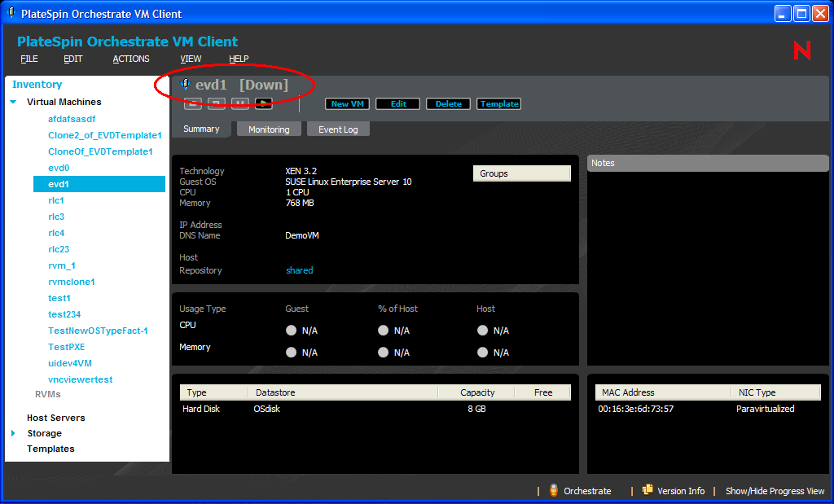Screen dimensions: 834x504
Task: Sort disks by the Capacity column header
Action: pyautogui.click(x=476, y=392)
